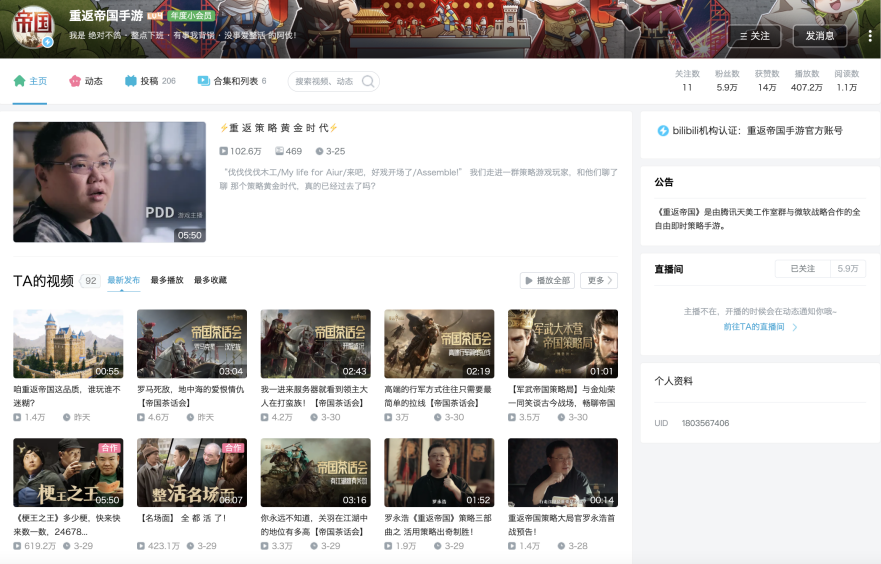Open 帝国茶话会 thumbnail lasting 03:16
This screenshot has height=564, width=881.
tap(315, 472)
